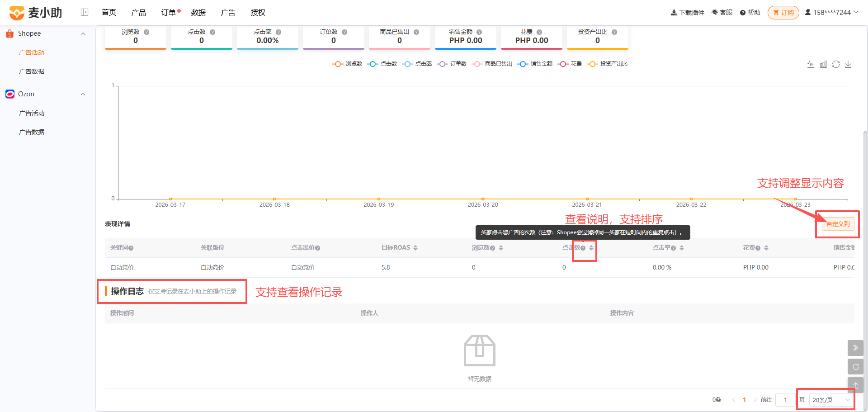The image size is (868, 412).
Task: Open Ozon 广告数据 in sidebar
Action: (x=32, y=132)
